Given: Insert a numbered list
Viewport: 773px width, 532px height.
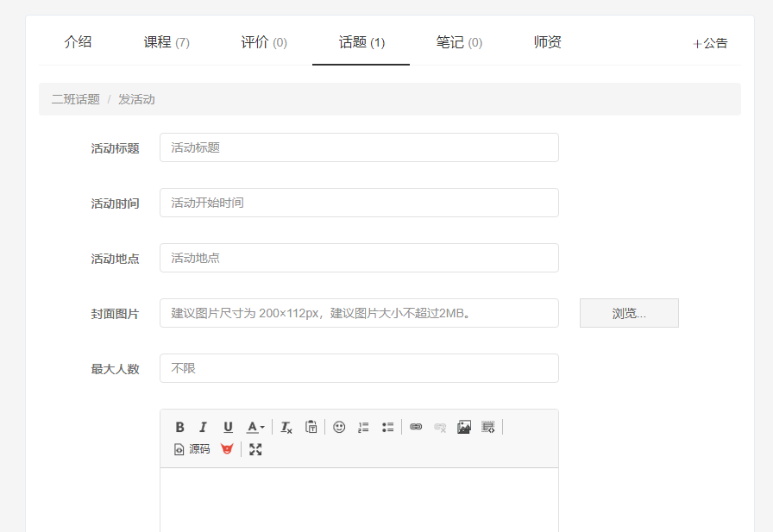Looking at the screenshot, I should pyautogui.click(x=363, y=427).
